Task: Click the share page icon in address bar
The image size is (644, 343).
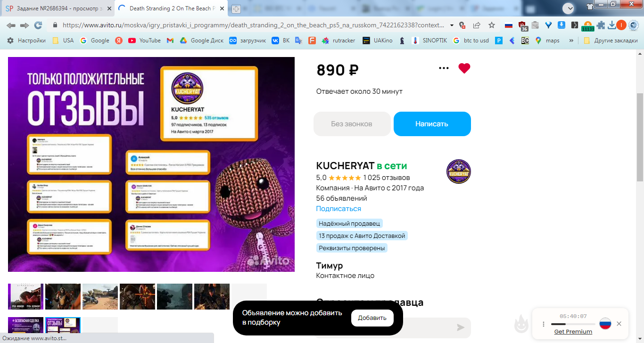Action: point(477,25)
